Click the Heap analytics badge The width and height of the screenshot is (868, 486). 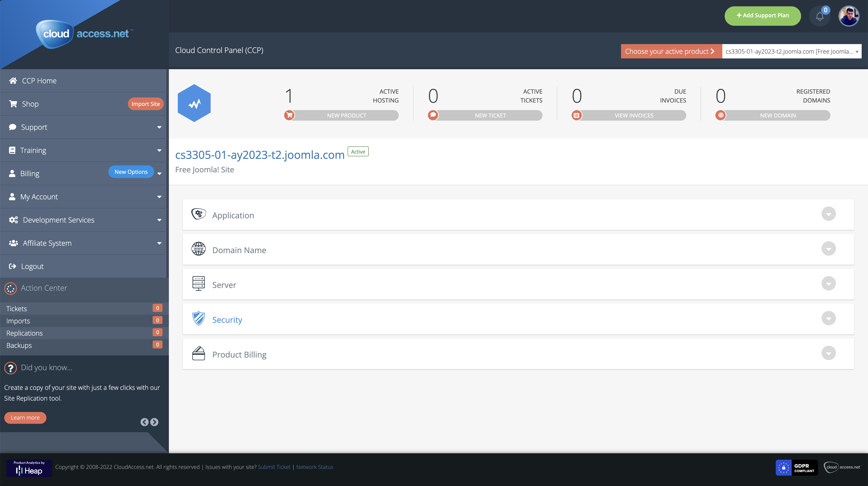[29, 468]
